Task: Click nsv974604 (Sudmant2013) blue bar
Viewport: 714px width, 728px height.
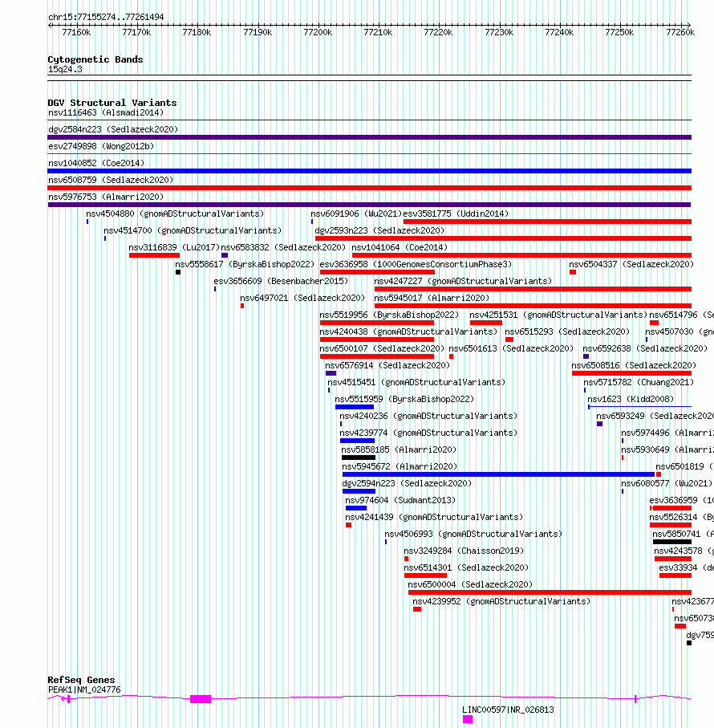Action: pyautogui.click(x=356, y=508)
